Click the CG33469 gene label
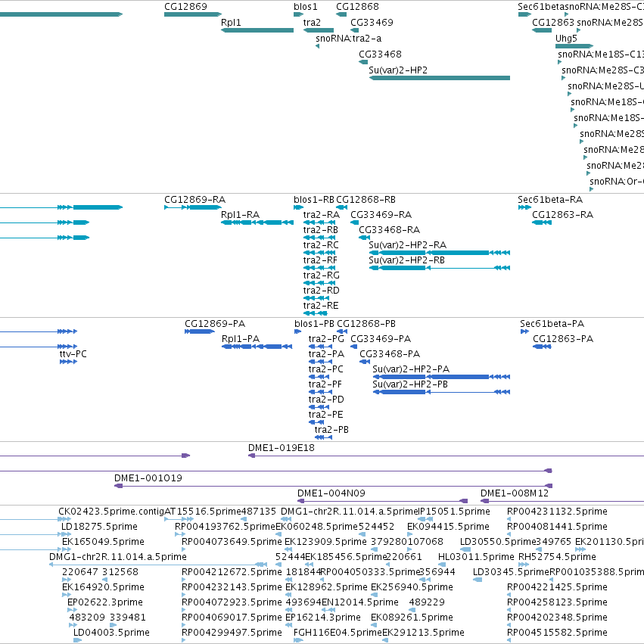Screen dimensions: 644x644 pos(372,23)
